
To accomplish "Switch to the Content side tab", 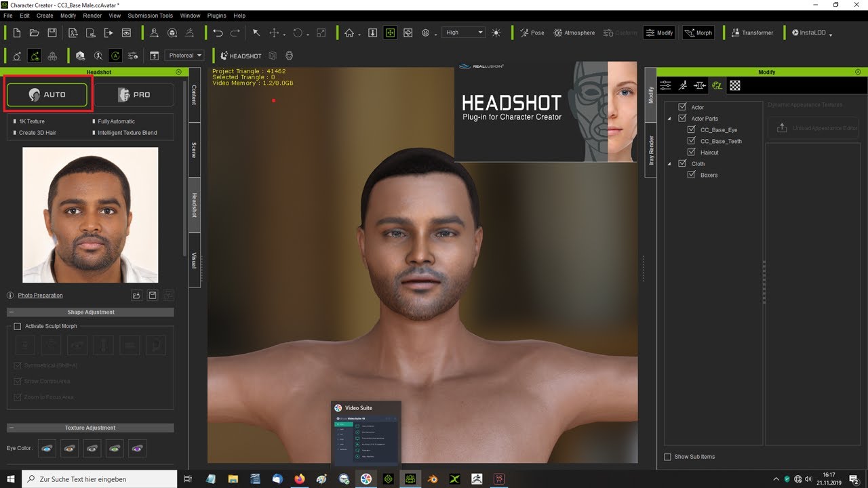I will 194,95.
